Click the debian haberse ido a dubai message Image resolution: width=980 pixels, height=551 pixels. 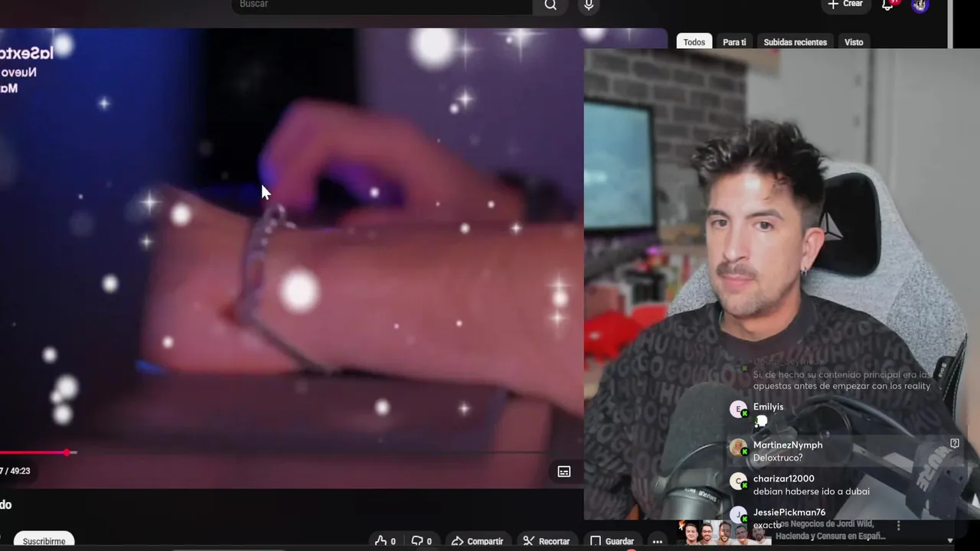tap(812, 491)
